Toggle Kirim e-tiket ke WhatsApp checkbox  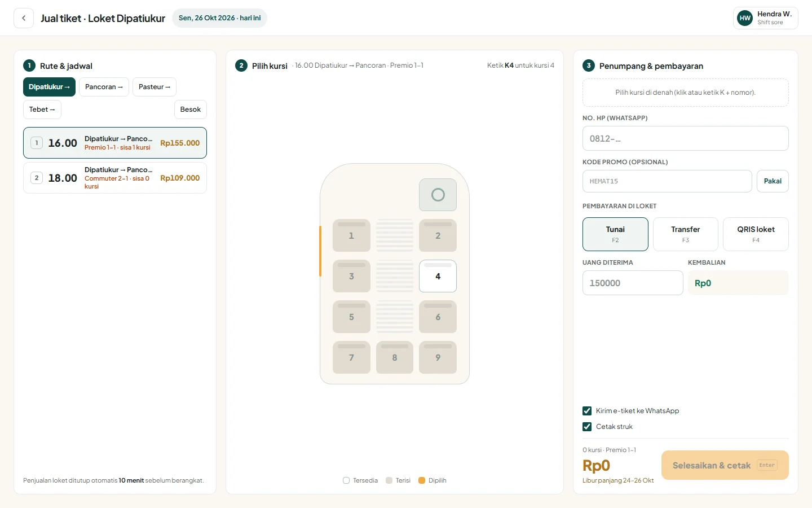tap(587, 411)
